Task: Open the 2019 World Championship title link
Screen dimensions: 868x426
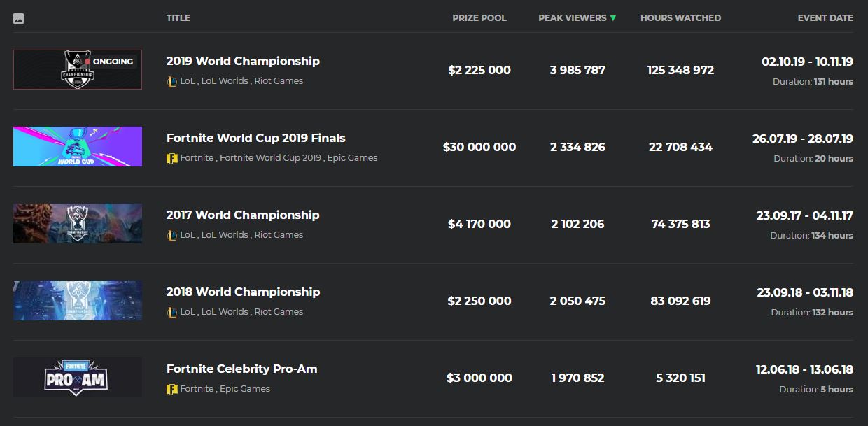Action: pyautogui.click(x=243, y=62)
